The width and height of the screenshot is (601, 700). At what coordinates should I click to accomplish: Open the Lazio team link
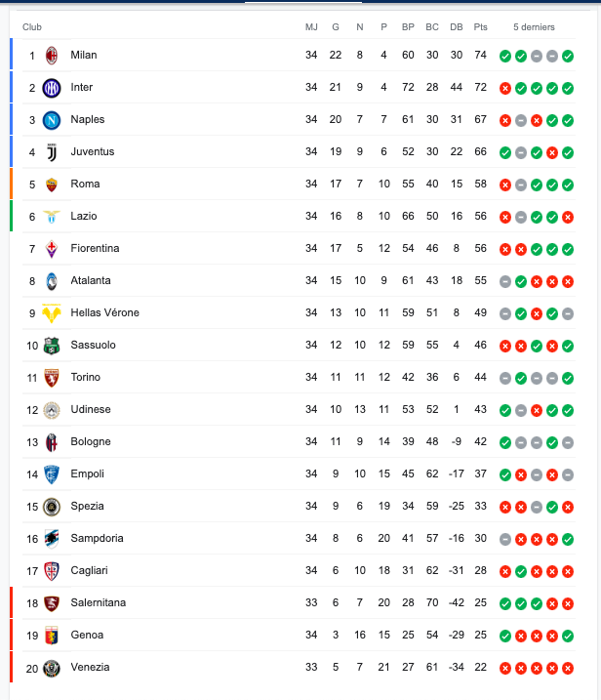(84, 217)
